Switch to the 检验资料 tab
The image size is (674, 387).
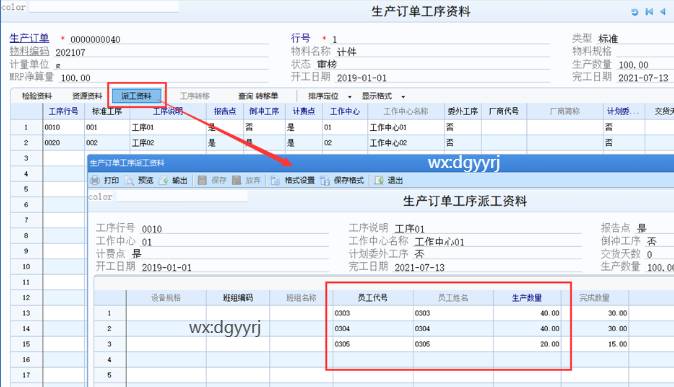point(37,96)
